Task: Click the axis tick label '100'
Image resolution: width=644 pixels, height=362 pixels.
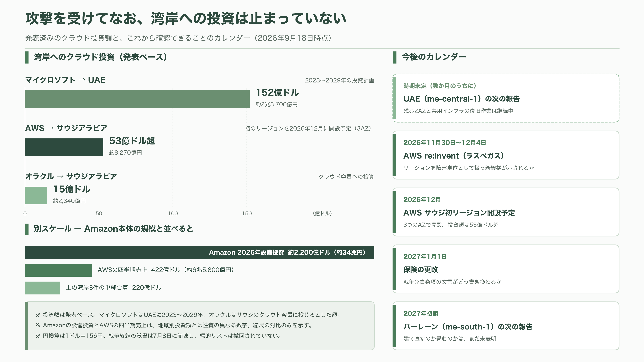Action: point(173,213)
